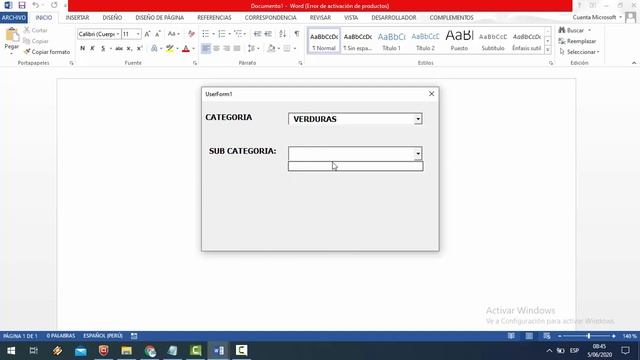The image size is (640, 360).
Task: Shrink the font size with the smaller A icon
Action: [158, 34]
